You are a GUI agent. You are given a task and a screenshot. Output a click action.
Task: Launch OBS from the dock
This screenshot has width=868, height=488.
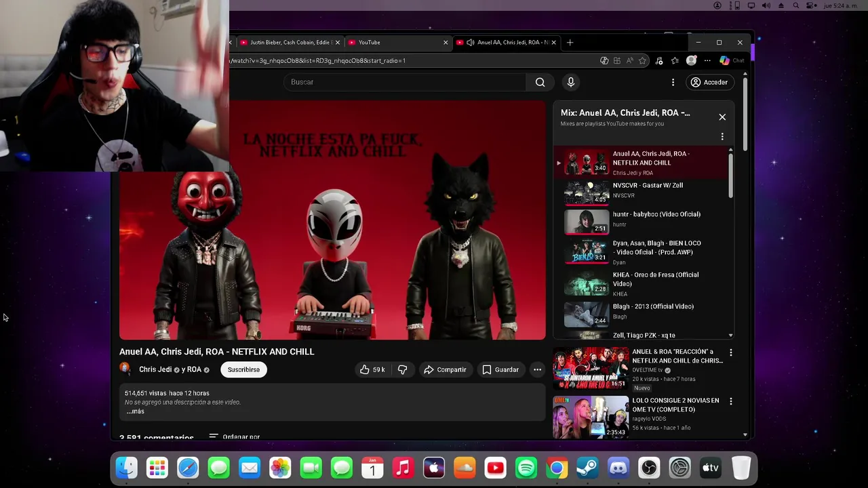pos(649,468)
